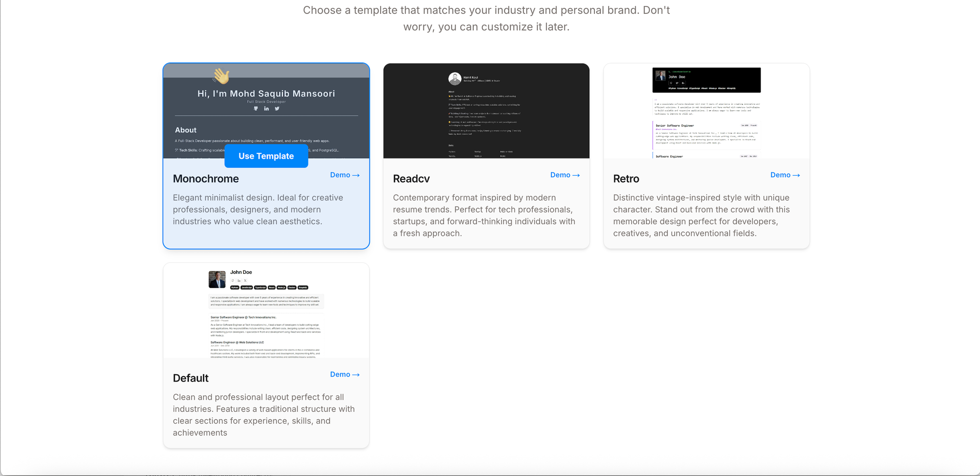Click the GitHub icon in Monochrome preview
Viewport: 980px width, 476px height.
(x=256, y=109)
